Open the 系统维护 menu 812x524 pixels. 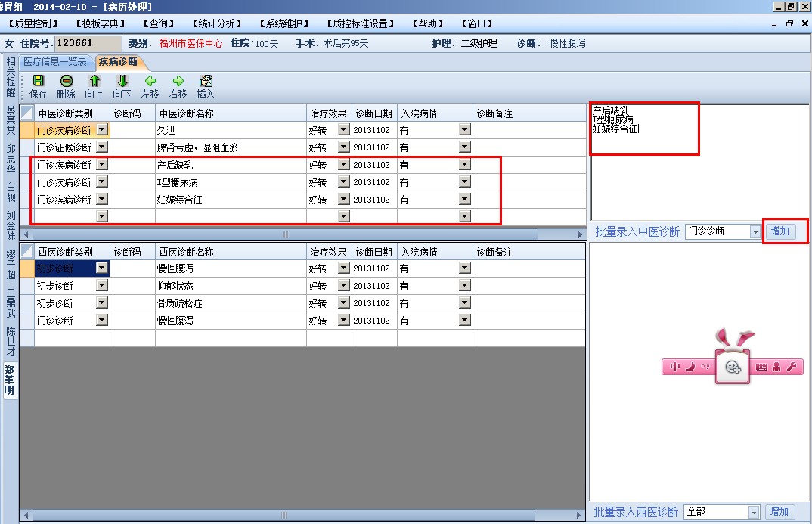(x=284, y=24)
